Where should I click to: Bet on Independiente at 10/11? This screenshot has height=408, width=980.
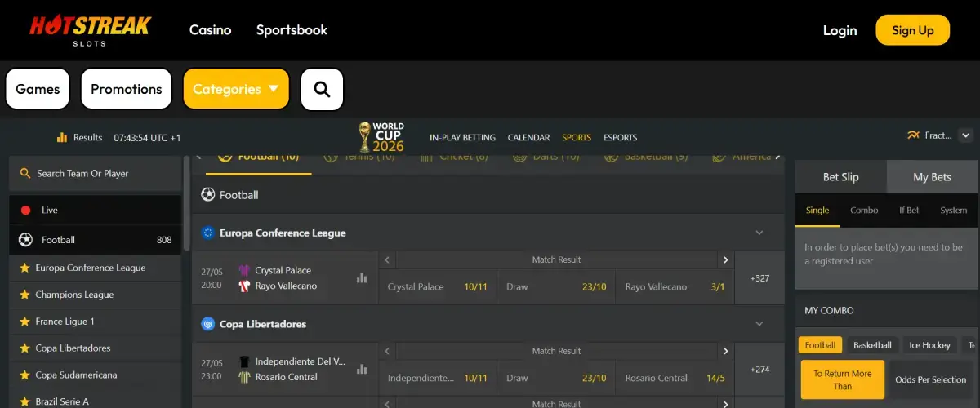point(438,379)
